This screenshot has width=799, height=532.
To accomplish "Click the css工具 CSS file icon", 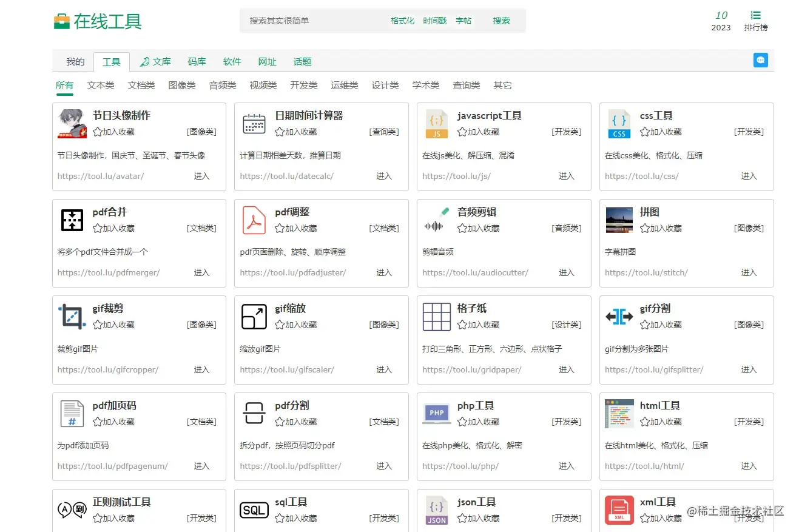I will tap(619, 124).
